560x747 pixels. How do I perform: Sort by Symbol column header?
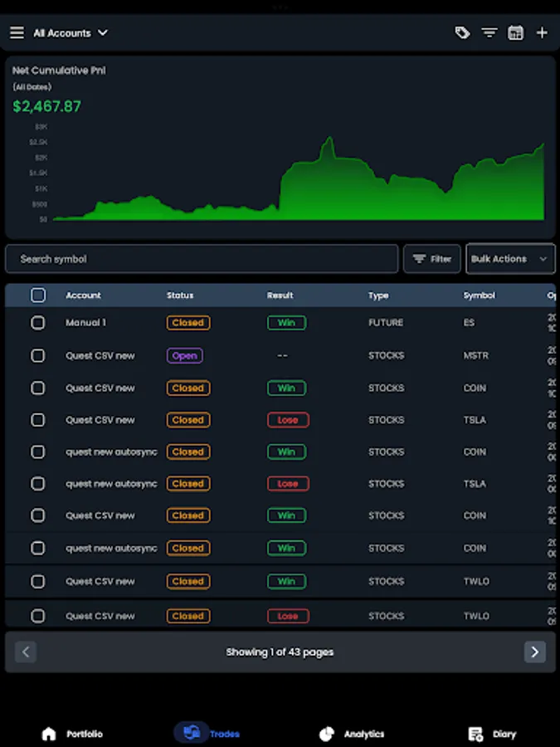pyautogui.click(x=480, y=295)
